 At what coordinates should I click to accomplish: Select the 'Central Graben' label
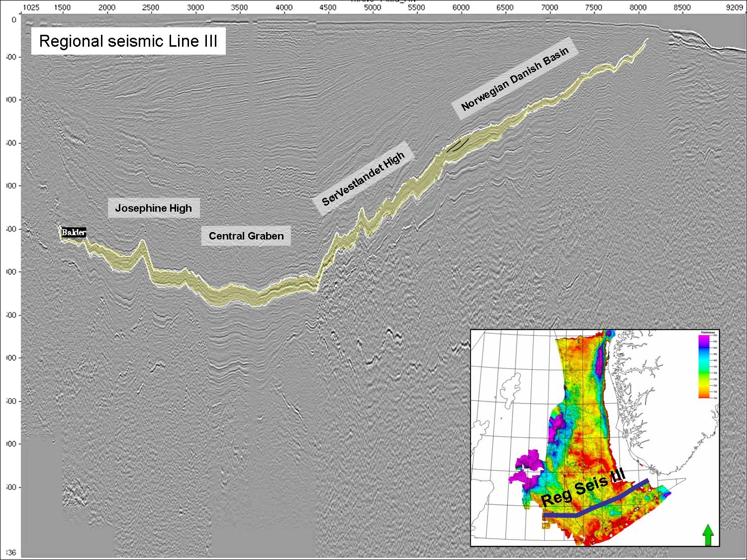click(x=246, y=236)
